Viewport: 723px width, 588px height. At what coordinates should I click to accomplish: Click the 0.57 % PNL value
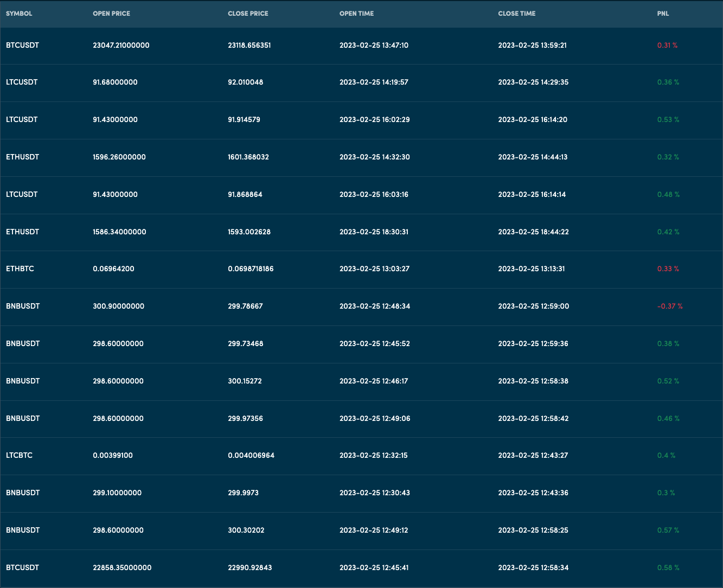(668, 530)
